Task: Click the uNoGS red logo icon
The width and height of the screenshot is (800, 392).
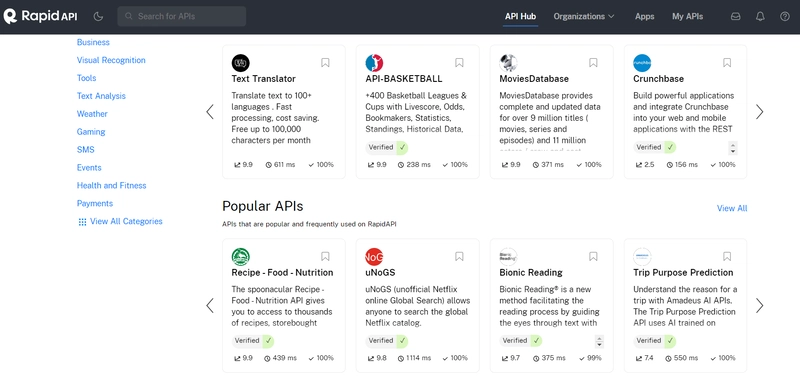Action: [374, 256]
